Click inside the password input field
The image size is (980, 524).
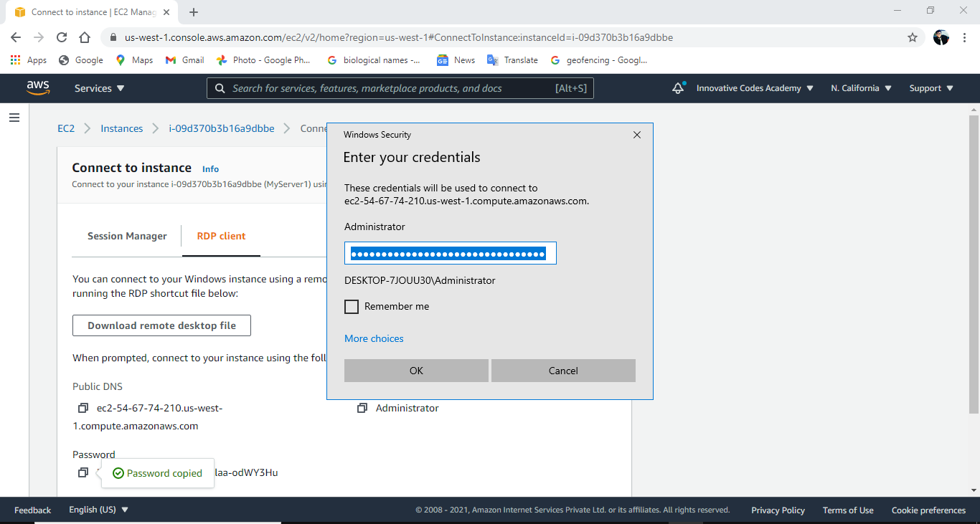(x=450, y=252)
